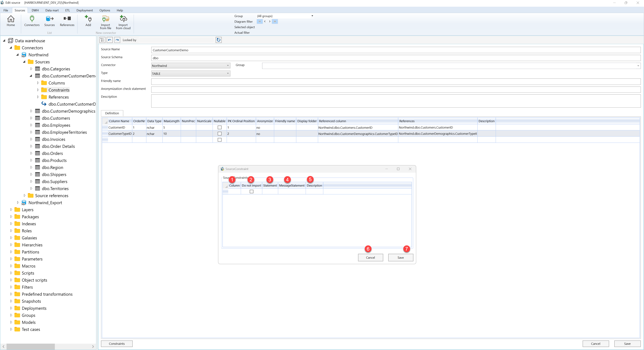This screenshot has height=350, width=644.
Task: Click the Anonymization check statement field
Action: click(396, 90)
